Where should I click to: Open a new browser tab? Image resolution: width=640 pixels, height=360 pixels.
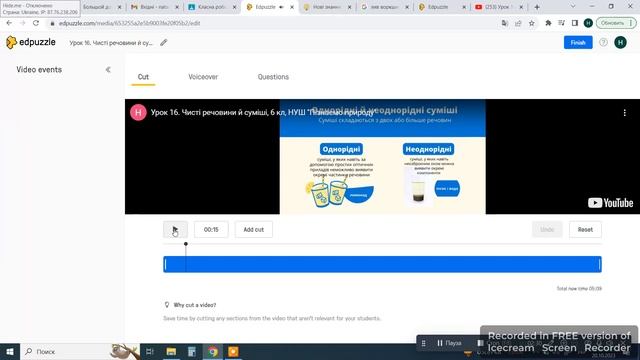(537, 7)
